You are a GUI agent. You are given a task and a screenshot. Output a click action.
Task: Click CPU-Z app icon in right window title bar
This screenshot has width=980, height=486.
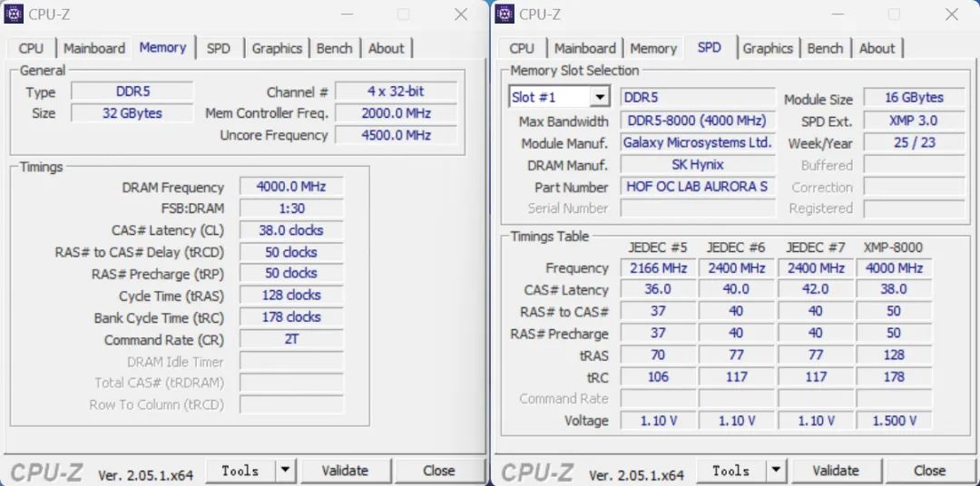tap(505, 14)
